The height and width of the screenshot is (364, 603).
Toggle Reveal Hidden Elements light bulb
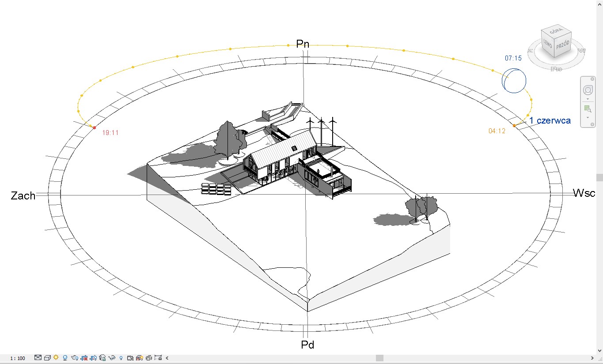(121, 358)
